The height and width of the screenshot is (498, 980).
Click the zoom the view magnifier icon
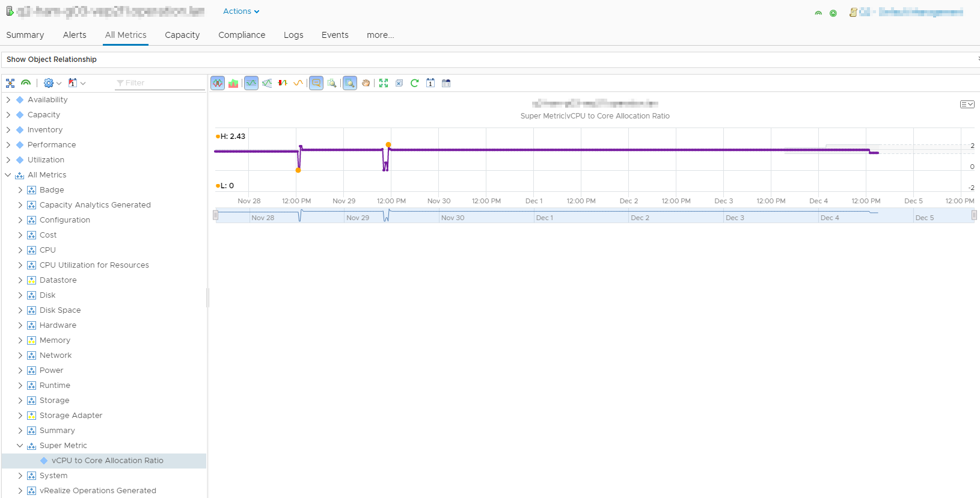click(x=350, y=83)
